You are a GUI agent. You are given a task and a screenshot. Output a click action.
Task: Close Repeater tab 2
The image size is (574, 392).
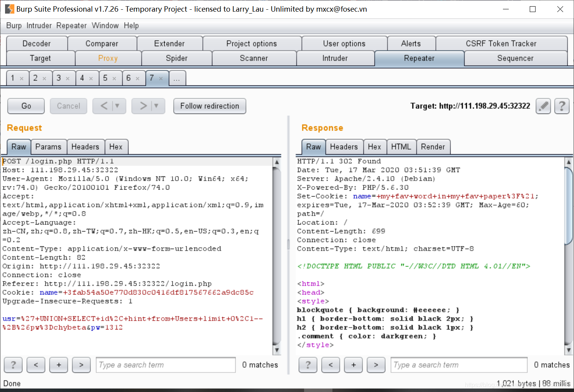[x=44, y=78]
